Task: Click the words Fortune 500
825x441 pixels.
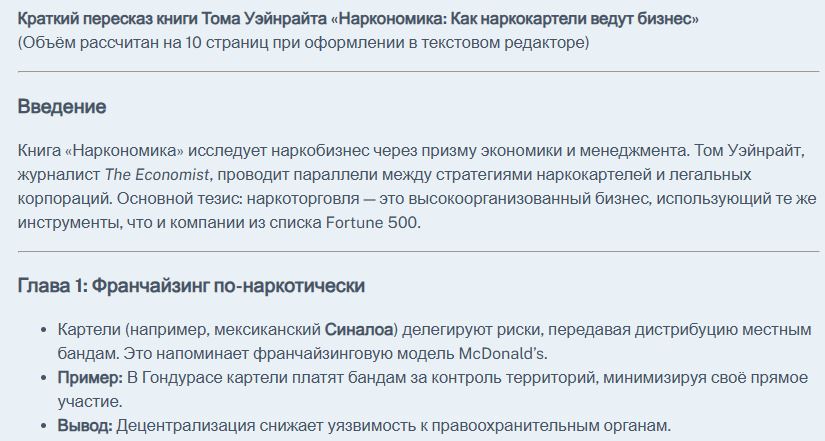Action: click(371, 223)
